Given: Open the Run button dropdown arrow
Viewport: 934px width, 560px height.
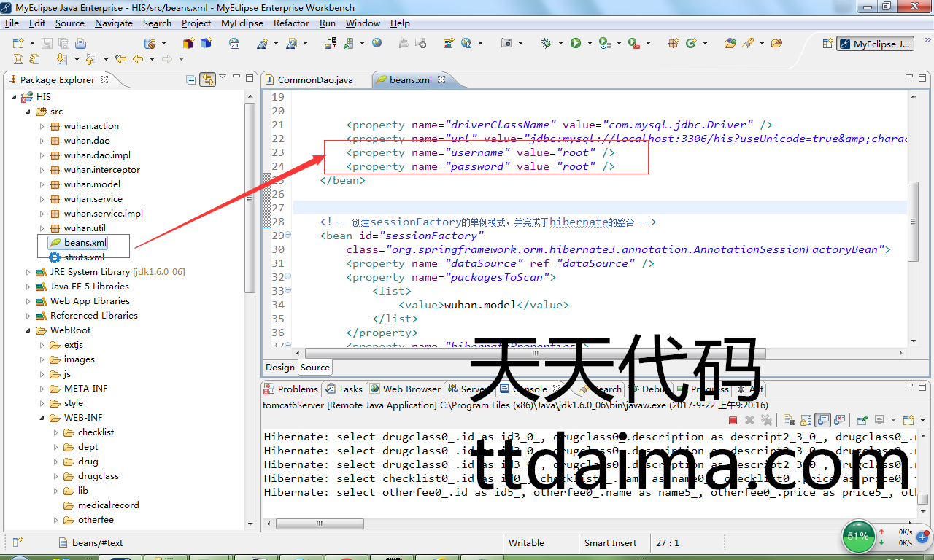Looking at the screenshot, I should coord(588,44).
